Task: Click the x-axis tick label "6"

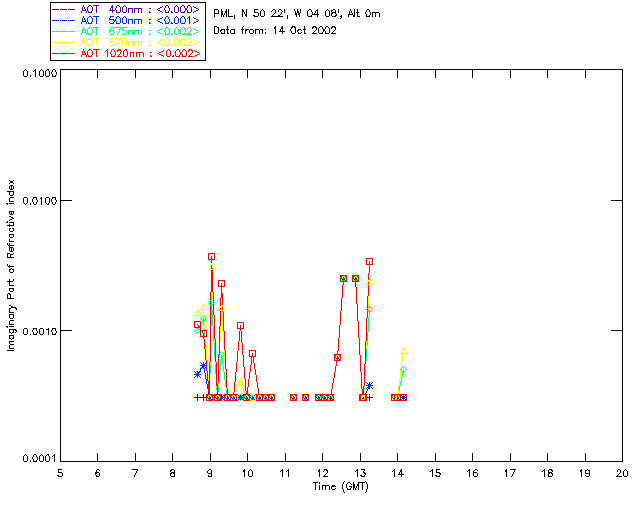Action: (98, 473)
